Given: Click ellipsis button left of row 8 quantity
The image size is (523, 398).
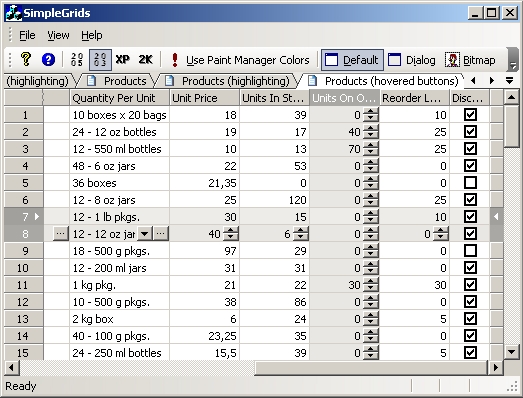Looking at the screenshot, I should [61, 234].
